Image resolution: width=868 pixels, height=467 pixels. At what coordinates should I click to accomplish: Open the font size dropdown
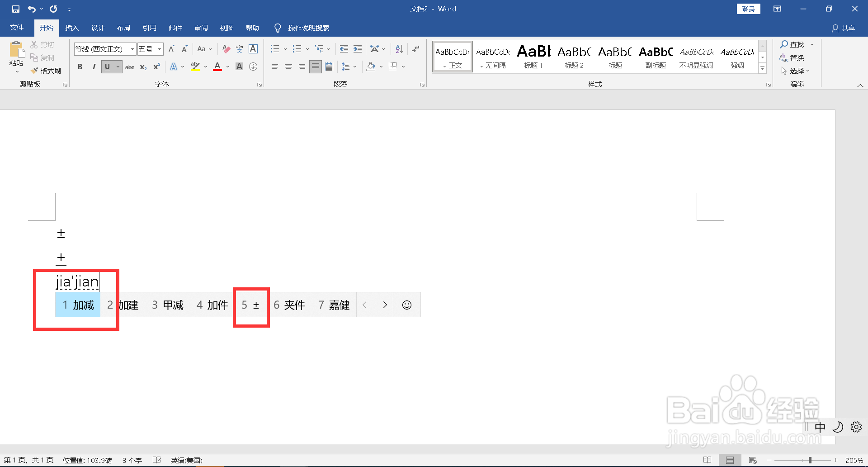pos(160,49)
